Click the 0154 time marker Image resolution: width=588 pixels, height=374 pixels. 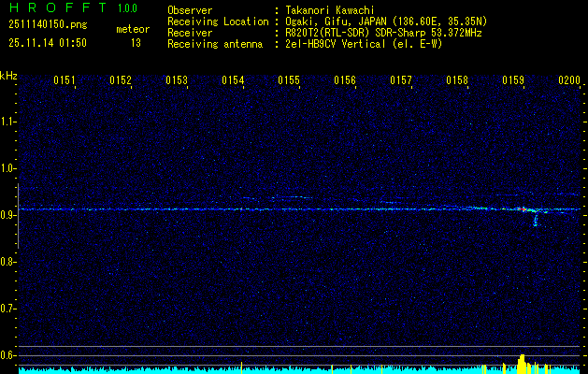click(233, 80)
